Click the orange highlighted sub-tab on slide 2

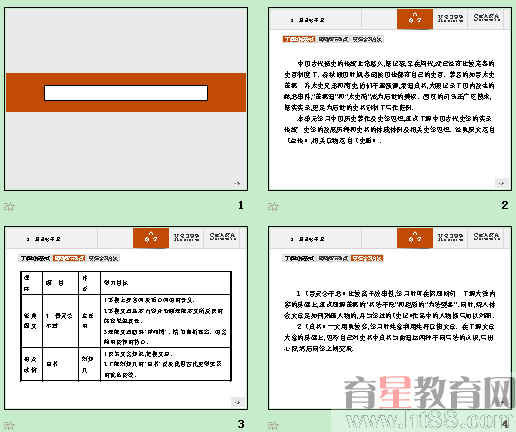299,39
